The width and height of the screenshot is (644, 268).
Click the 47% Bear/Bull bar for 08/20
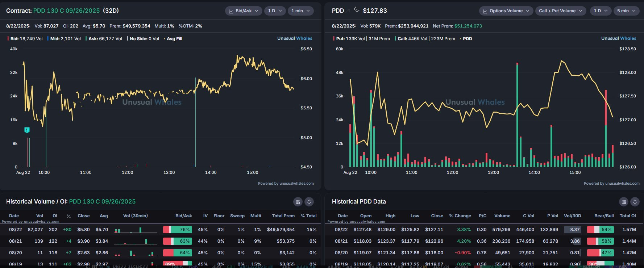pyautogui.click(x=601, y=253)
